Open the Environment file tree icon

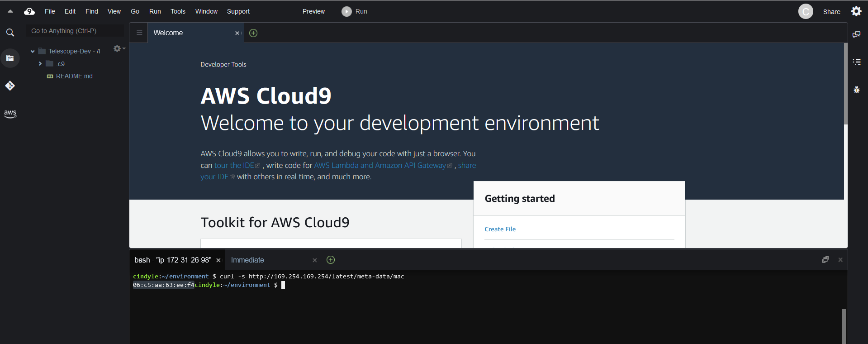click(10, 58)
